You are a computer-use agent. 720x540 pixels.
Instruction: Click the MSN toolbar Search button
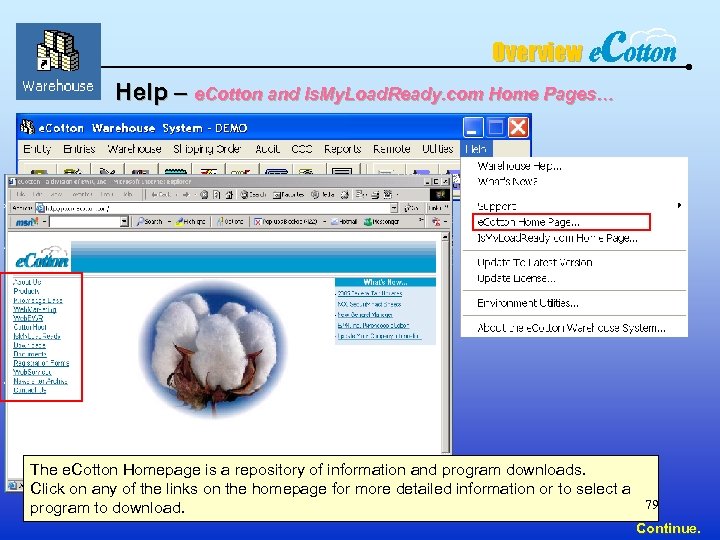(150, 222)
